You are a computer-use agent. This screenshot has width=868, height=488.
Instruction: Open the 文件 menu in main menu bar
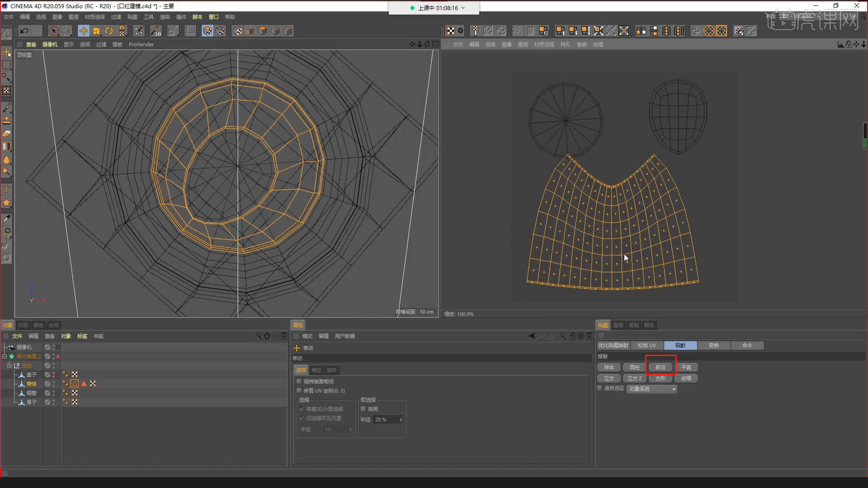coord(9,17)
